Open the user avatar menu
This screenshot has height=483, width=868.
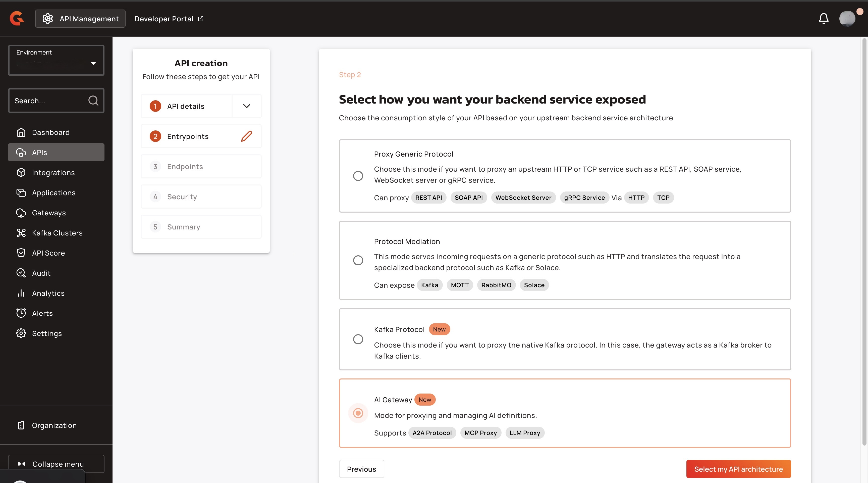(x=847, y=19)
